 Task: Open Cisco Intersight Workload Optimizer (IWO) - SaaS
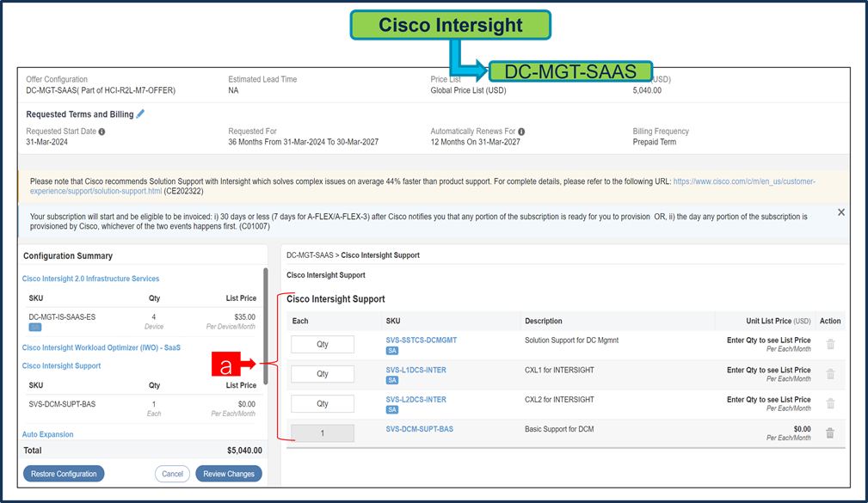coord(102,347)
